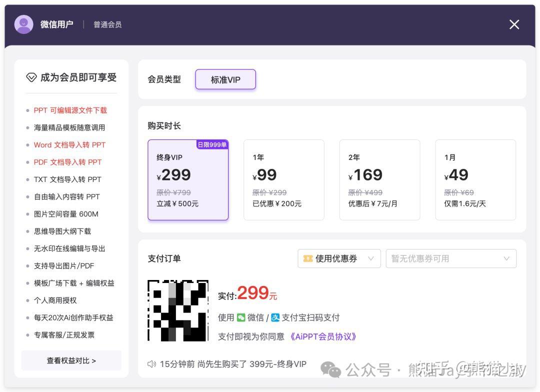Click the 优惠后¥7元/月 text

pyautogui.click(x=372, y=203)
